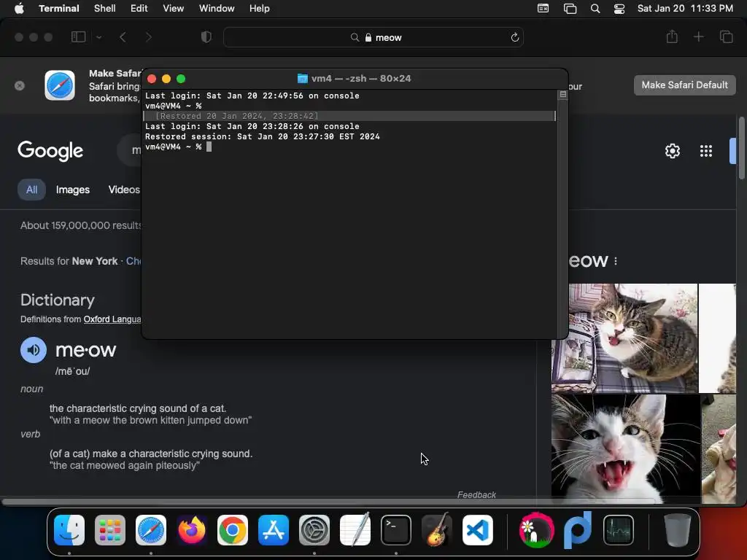Switch to Images search tab
Image resolution: width=747 pixels, height=560 pixels.
click(72, 190)
